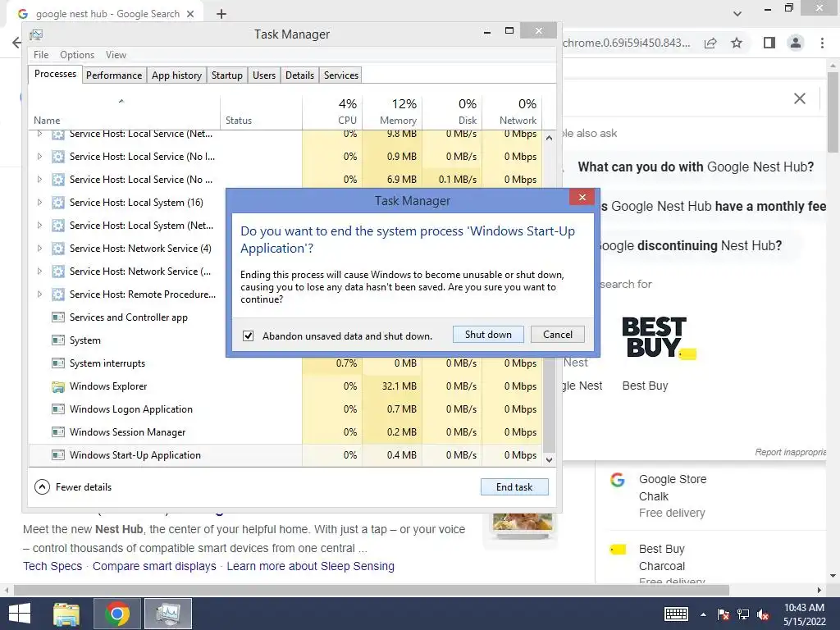Select the Windows Logon Application row
The image size is (840, 630).
(x=285, y=409)
